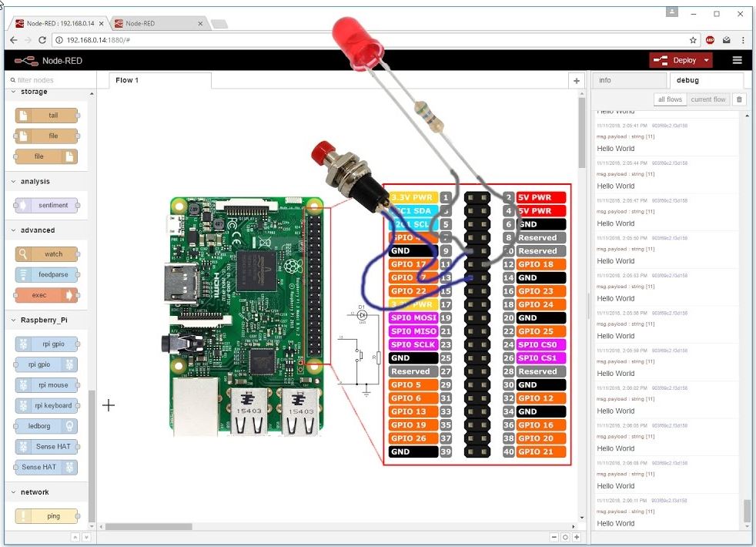Click the canvas horizontal scrollbar thumb

click(x=149, y=526)
